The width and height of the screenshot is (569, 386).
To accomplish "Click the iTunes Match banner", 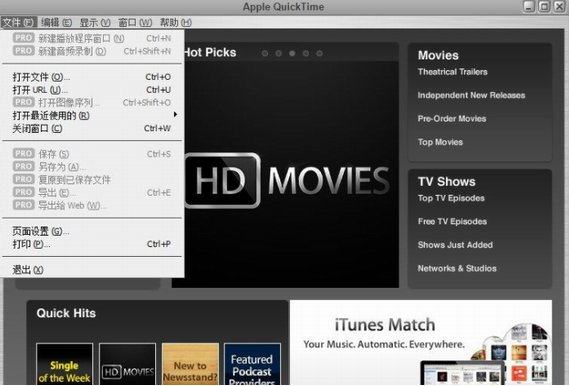I will click(421, 342).
